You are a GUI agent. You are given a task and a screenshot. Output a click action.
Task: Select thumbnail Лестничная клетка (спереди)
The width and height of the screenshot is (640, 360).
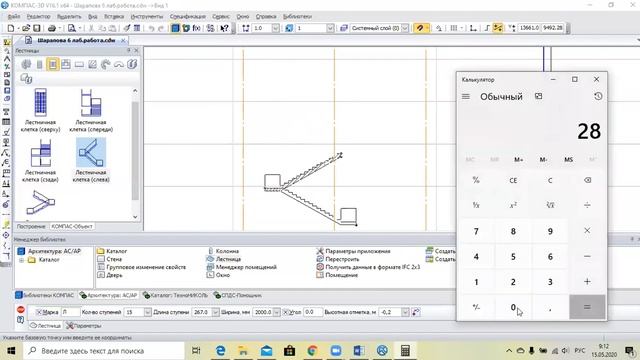coord(91,110)
